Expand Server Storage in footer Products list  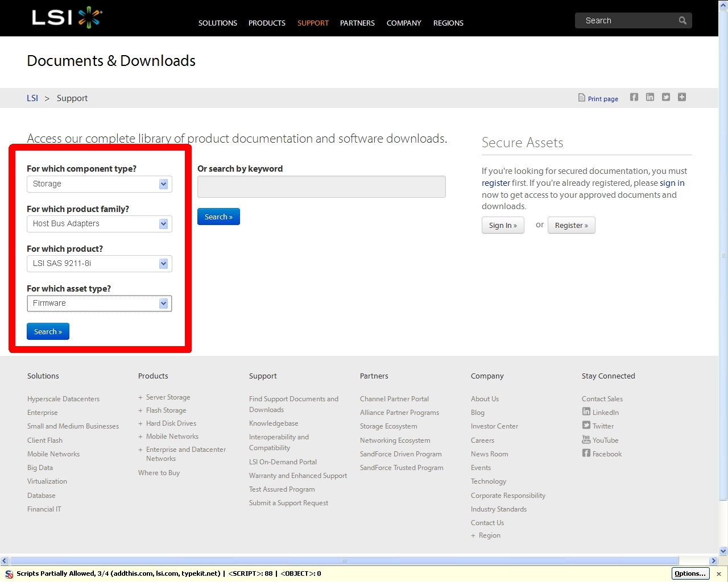coord(140,397)
